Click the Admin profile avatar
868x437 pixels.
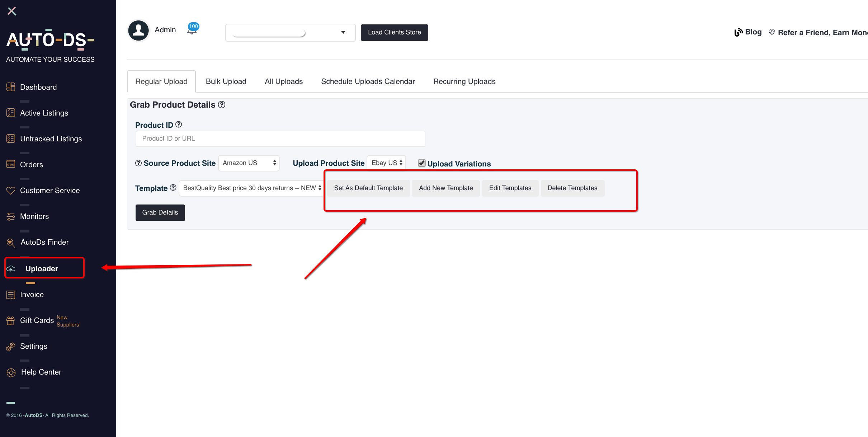tap(138, 30)
